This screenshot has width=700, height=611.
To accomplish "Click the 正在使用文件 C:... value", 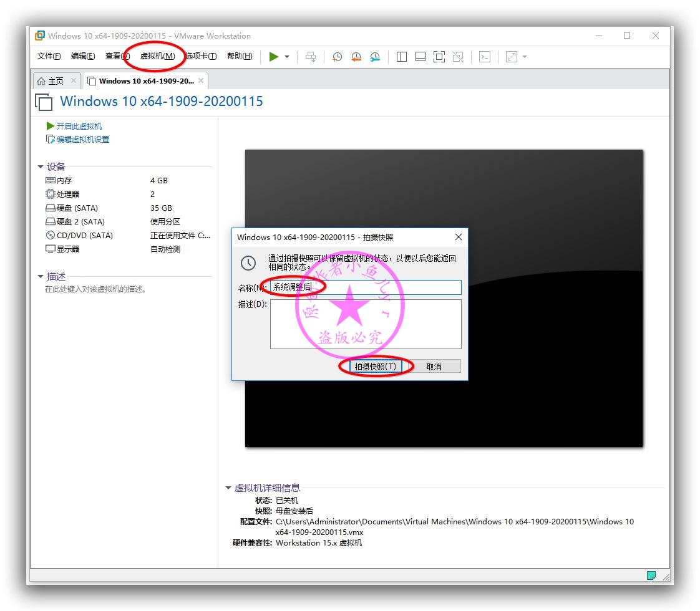I will (x=180, y=236).
